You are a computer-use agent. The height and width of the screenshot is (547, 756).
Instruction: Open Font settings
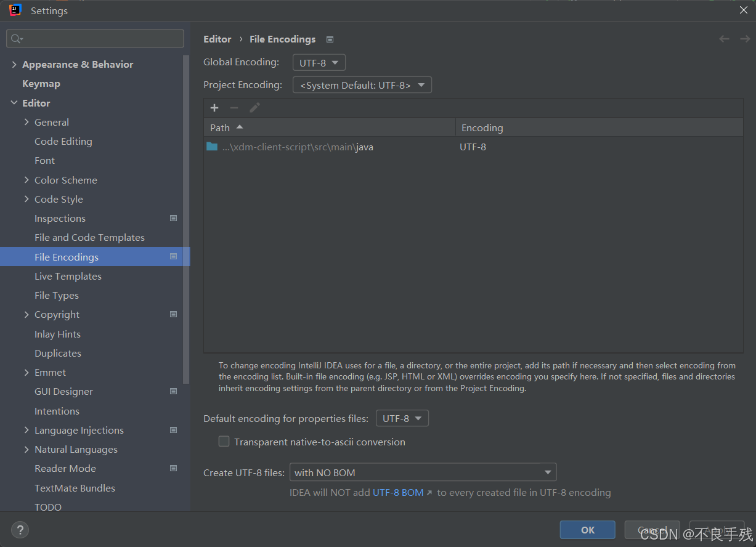44,160
